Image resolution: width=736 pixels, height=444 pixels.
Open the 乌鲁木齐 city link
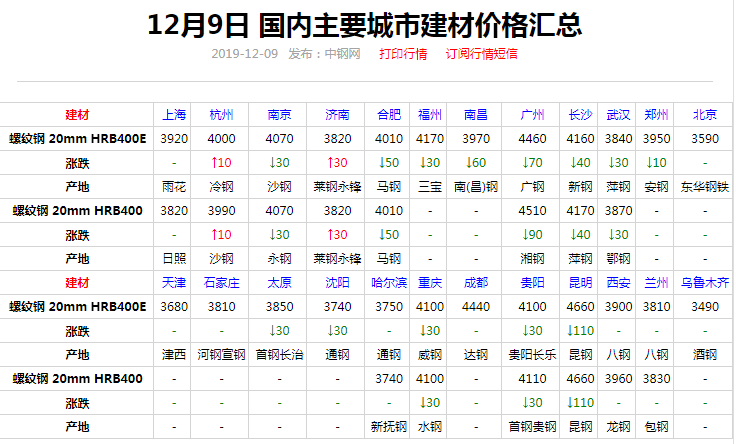(x=705, y=283)
